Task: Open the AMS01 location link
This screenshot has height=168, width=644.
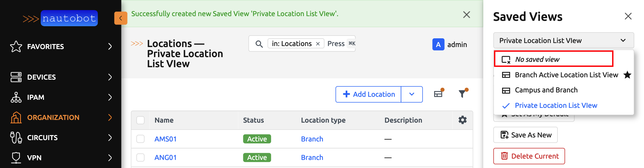Action: (x=165, y=139)
